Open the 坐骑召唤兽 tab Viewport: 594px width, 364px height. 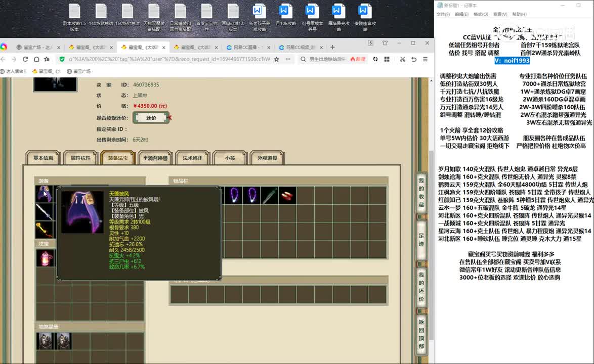(x=155, y=158)
